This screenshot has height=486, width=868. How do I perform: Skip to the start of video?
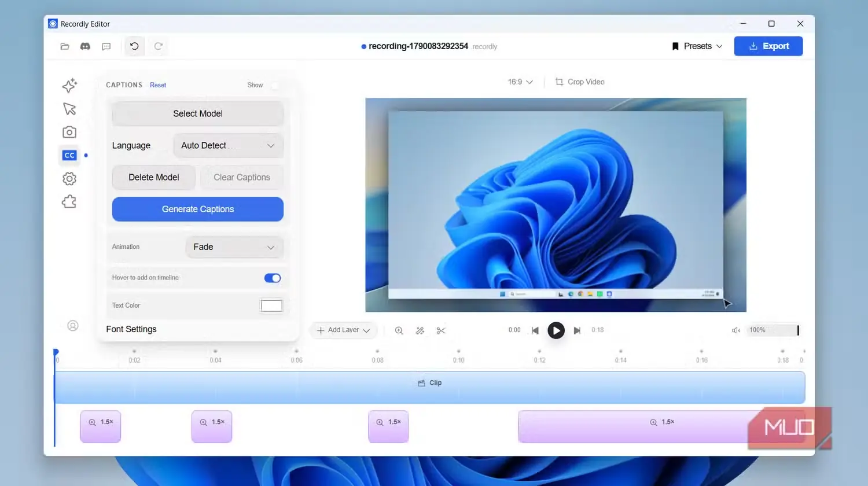(535, 330)
